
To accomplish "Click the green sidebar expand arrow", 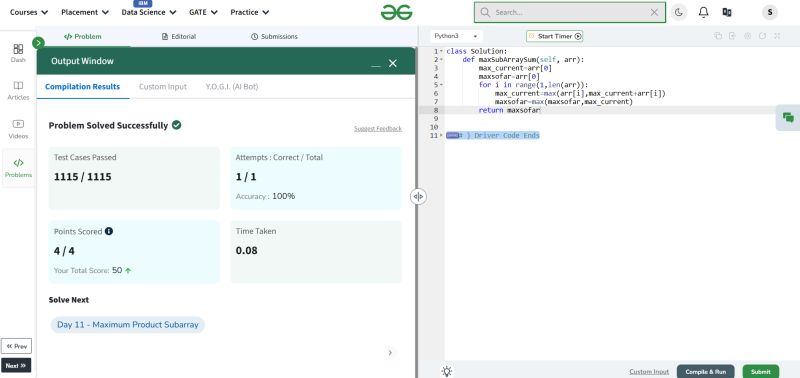I will coord(38,43).
